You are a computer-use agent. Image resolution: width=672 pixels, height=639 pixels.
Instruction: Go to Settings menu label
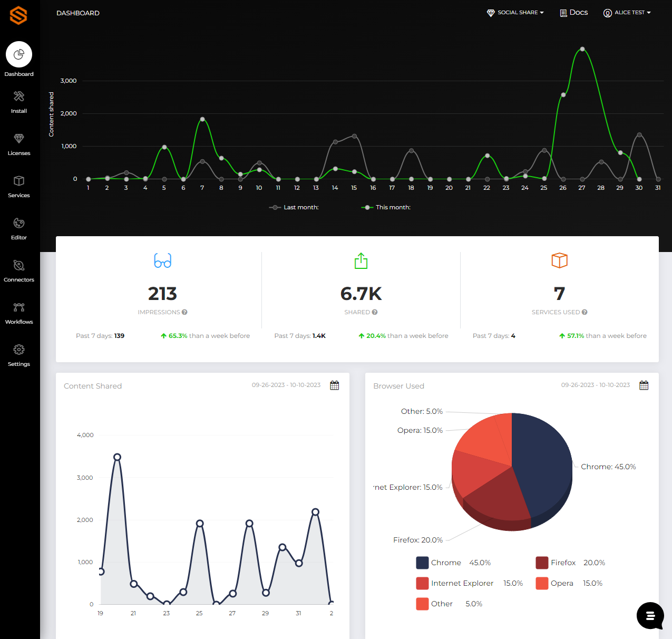19,364
